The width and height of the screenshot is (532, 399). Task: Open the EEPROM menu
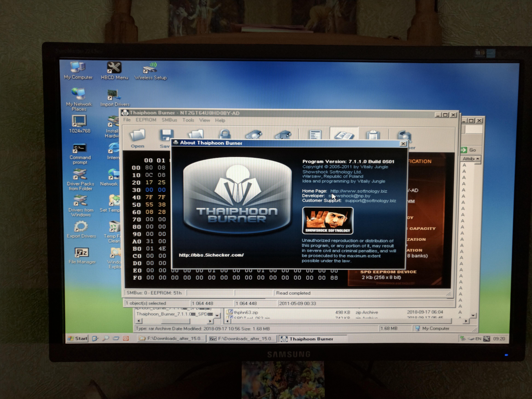[x=146, y=120]
